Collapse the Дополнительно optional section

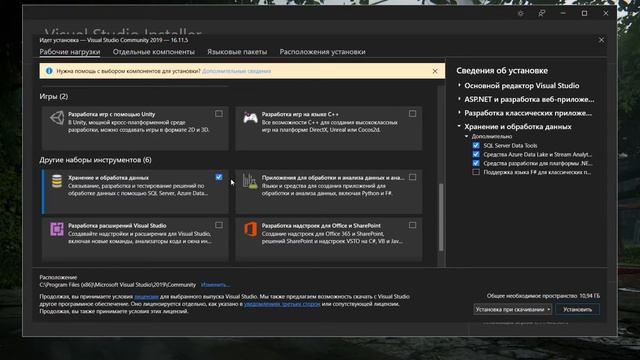click(467, 136)
